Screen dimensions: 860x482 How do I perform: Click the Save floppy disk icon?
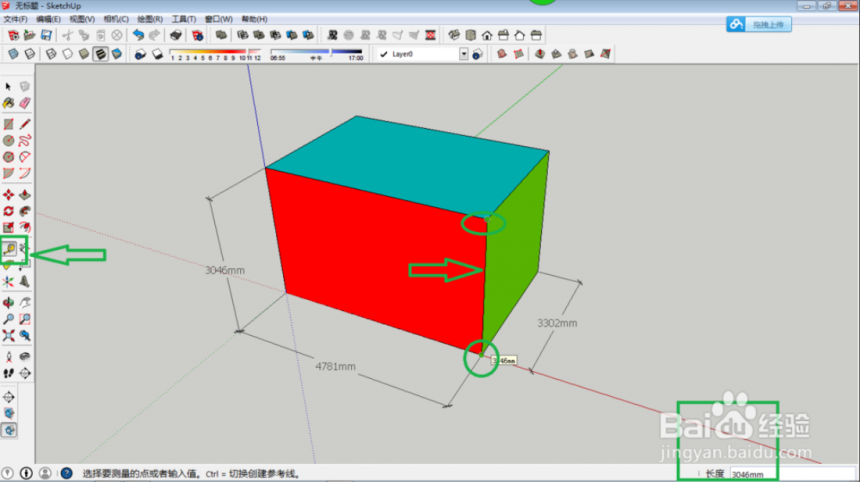[x=46, y=36]
